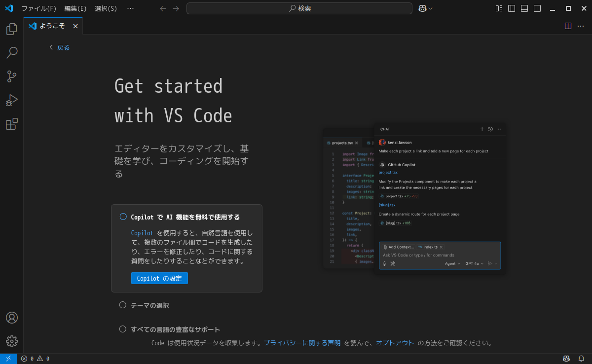Go forward with the right arrow navigation
Image resolution: width=592 pixels, height=364 pixels.
click(176, 8)
